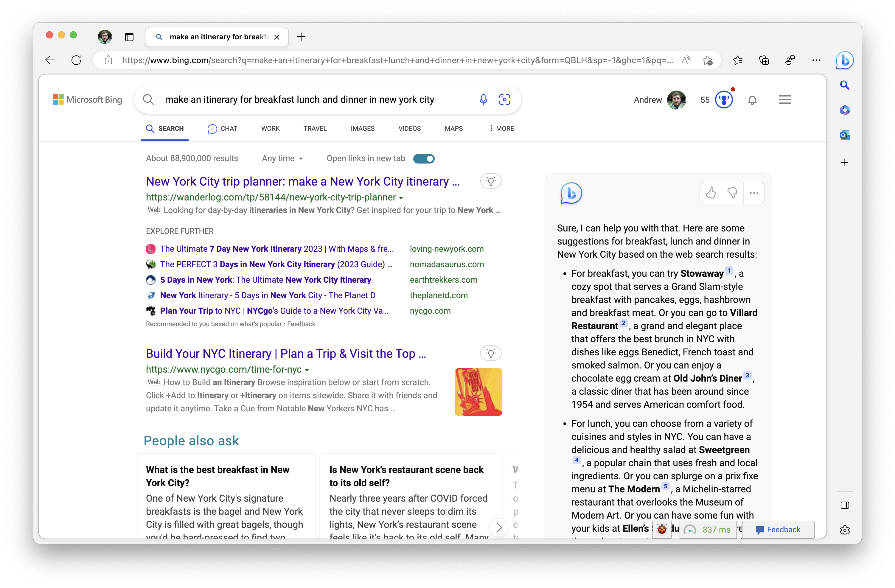Select the IMAGES tab in Bing navigation

[x=361, y=128]
